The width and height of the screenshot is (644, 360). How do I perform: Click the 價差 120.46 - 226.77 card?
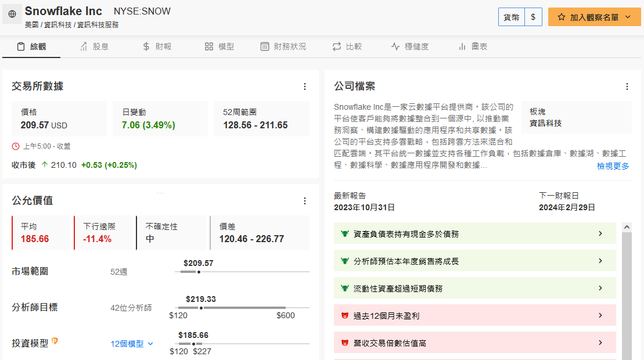click(x=260, y=233)
